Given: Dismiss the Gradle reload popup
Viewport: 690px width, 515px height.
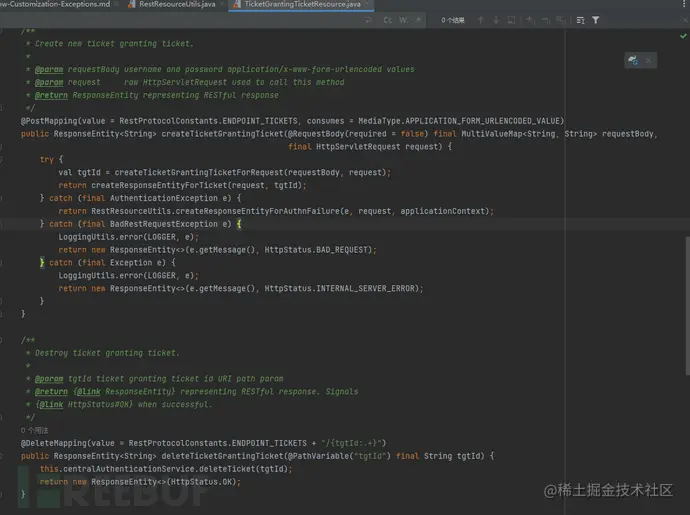Looking at the screenshot, I should click(x=648, y=61).
